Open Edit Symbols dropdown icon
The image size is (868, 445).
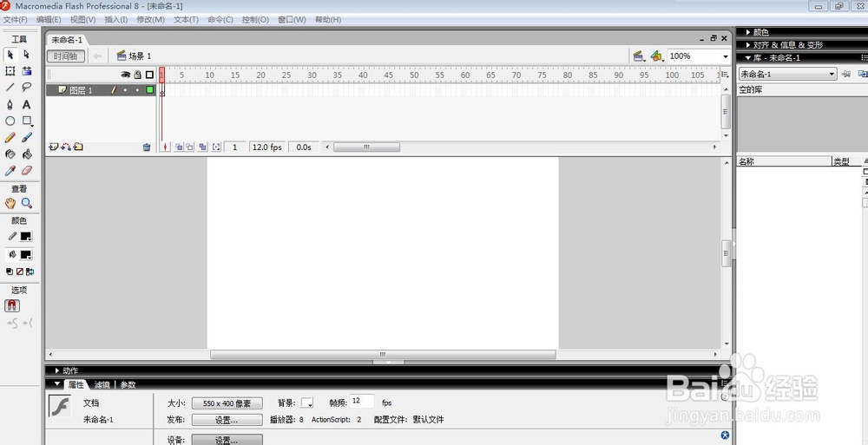pos(657,56)
